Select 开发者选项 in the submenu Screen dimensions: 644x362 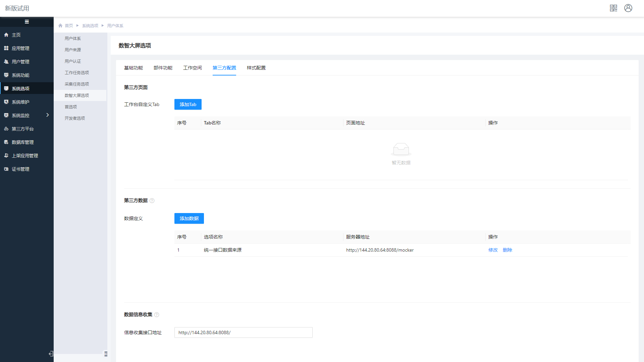pos(75,118)
